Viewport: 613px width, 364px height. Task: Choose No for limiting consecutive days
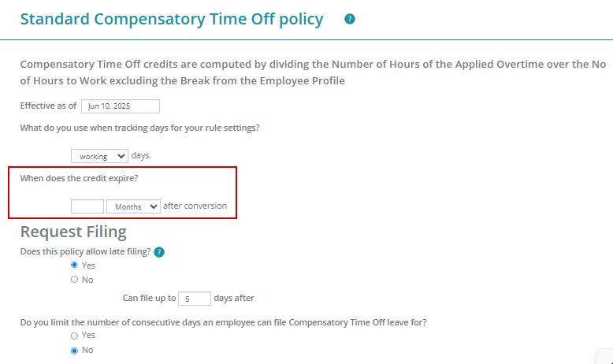click(x=74, y=351)
